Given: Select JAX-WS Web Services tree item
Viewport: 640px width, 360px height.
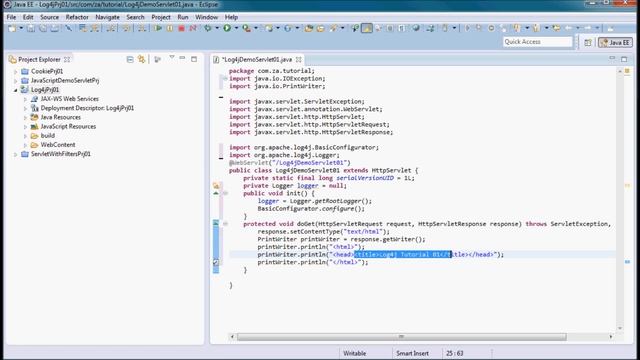Looking at the screenshot, I should (69, 99).
